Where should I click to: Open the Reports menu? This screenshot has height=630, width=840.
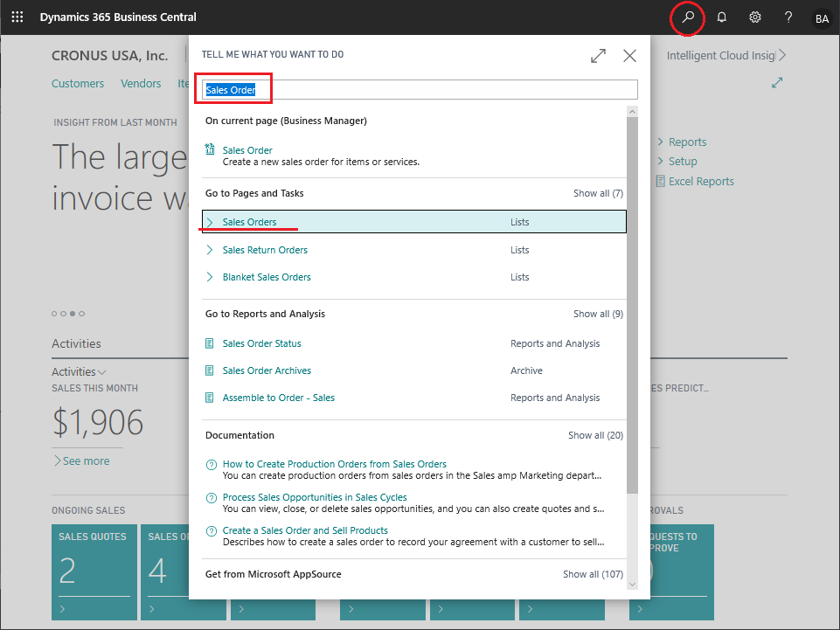[687, 142]
